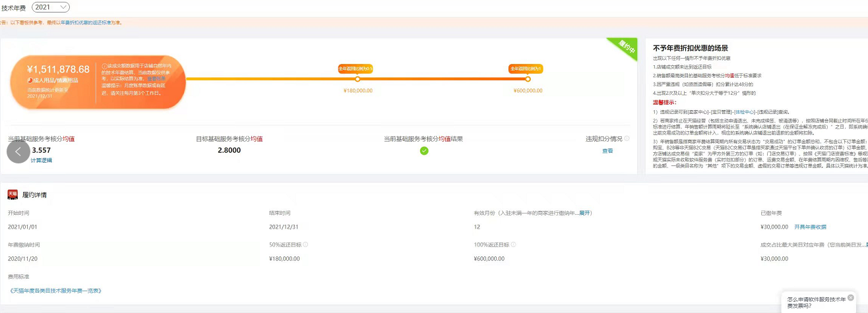Click the green 履约中 corner ribbon

[624, 48]
